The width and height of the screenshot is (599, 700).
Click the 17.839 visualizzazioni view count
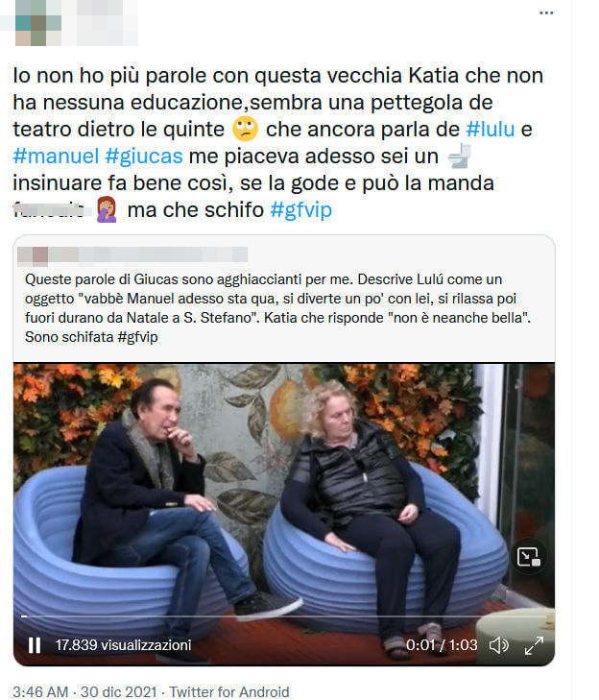click(x=123, y=645)
